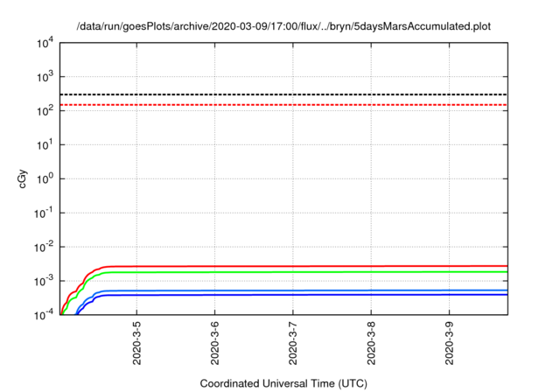Select the 10^0 y-axis label
The width and height of the screenshot is (560, 392).
(45, 178)
